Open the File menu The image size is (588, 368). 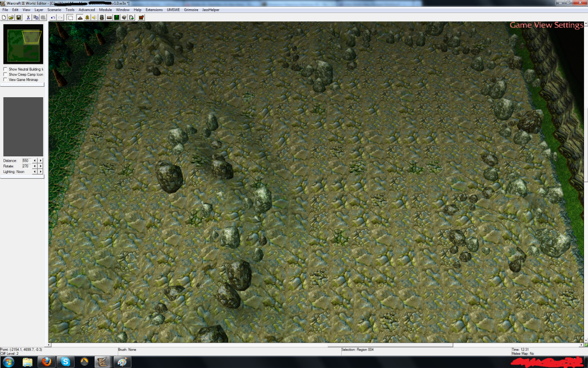pos(5,10)
